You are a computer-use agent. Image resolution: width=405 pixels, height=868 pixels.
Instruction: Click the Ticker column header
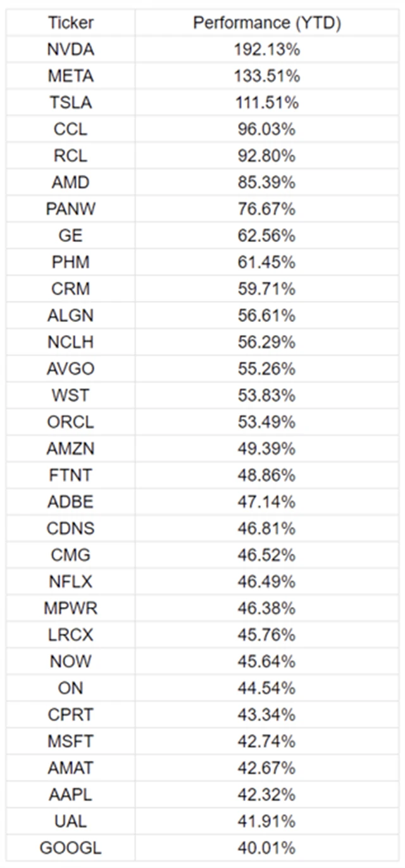(x=70, y=23)
